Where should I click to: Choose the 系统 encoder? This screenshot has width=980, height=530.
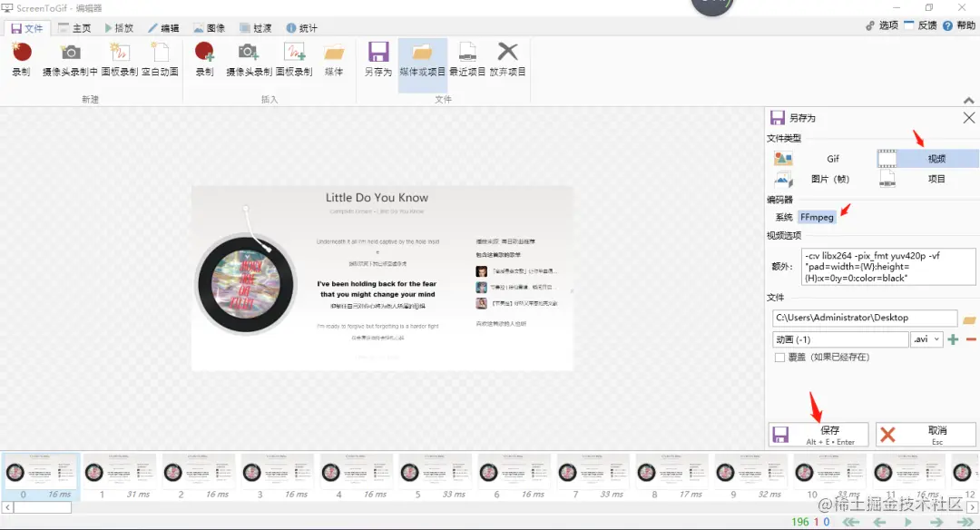coord(784,217)
